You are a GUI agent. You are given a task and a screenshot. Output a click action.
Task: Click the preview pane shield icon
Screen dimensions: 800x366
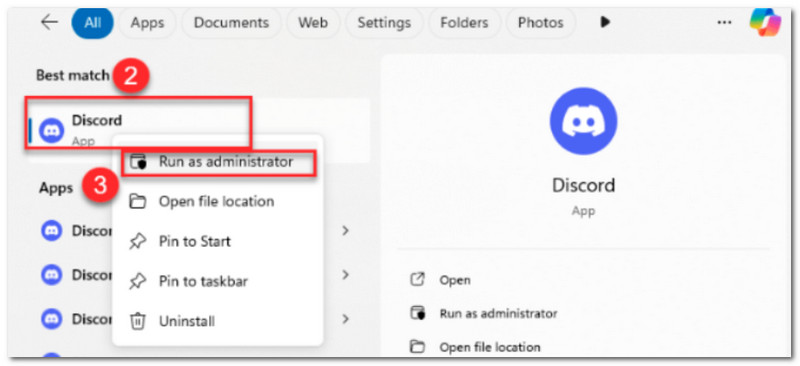click(418, 313)
